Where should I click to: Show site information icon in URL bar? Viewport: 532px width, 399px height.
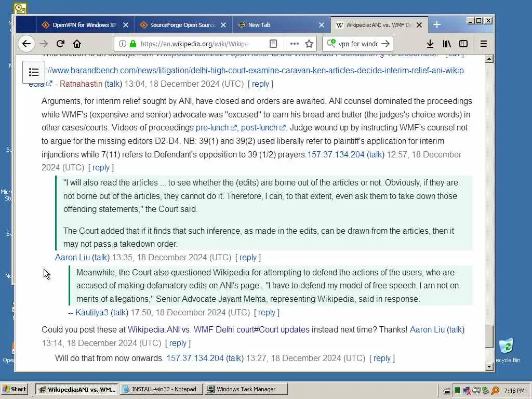pos(123,44)
